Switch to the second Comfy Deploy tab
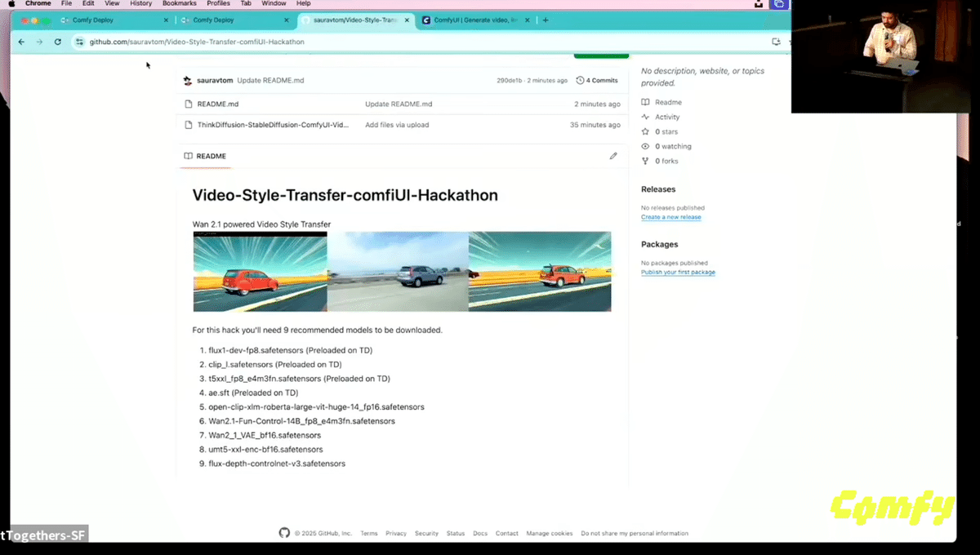980x555 pixels. click(234, 20)
